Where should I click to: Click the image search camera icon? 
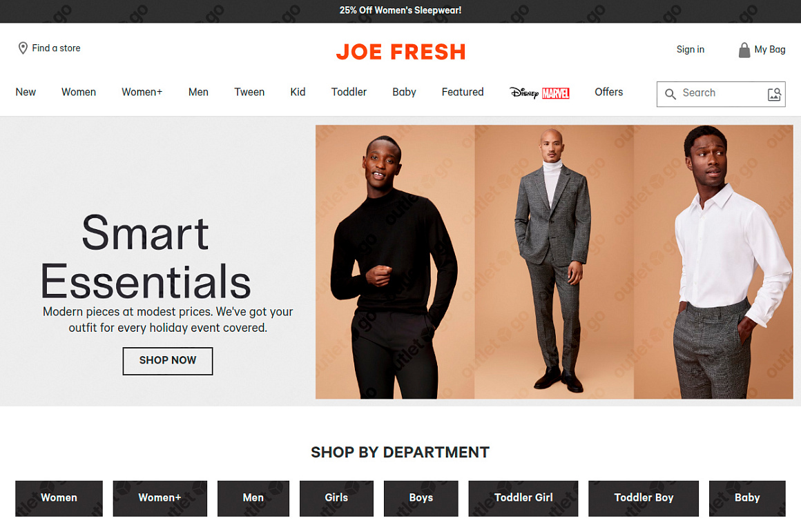775,94
